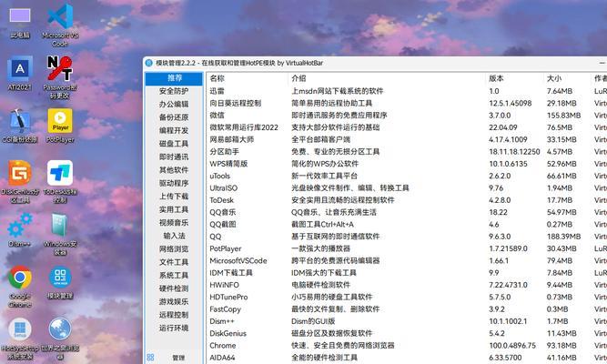Select the 备份还原 category
607x364 pixels.
[174, 117]
